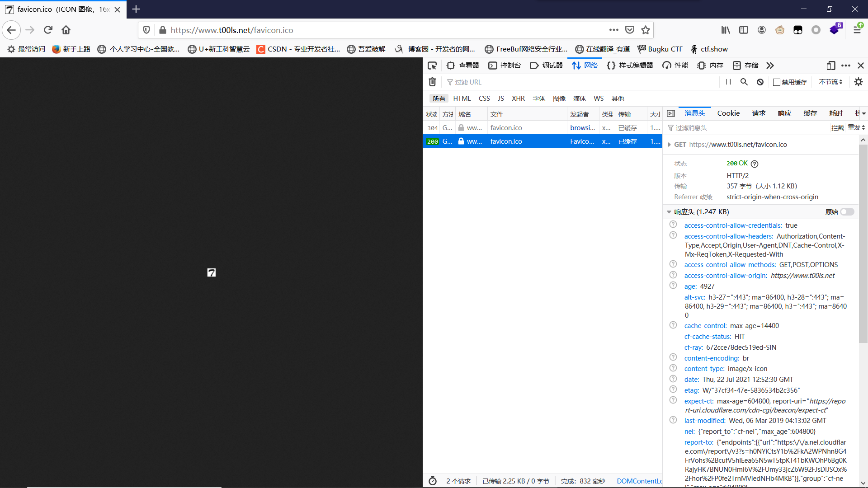868x488 pixels.
Task: Filter requests by WS
Action: [599, 99]
